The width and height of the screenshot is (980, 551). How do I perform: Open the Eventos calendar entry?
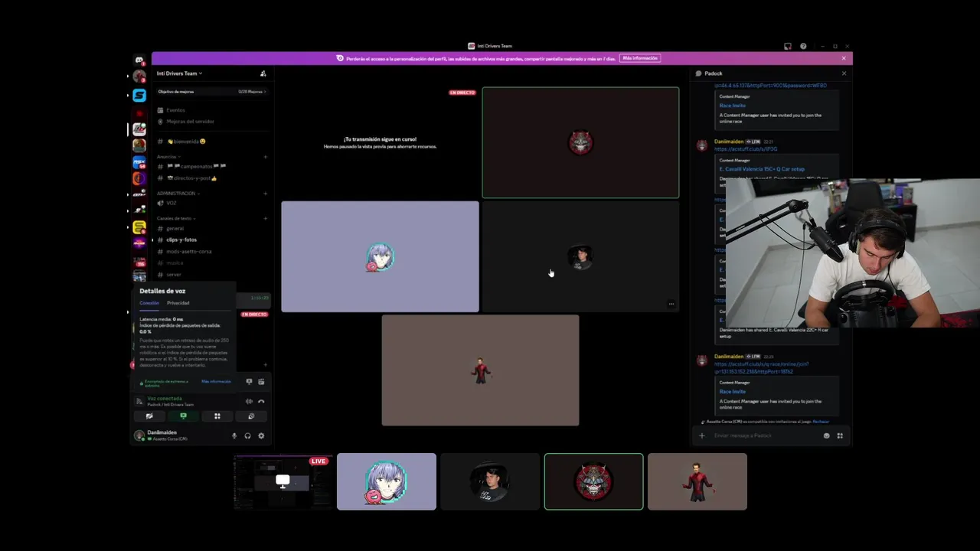tap(175, 110)
